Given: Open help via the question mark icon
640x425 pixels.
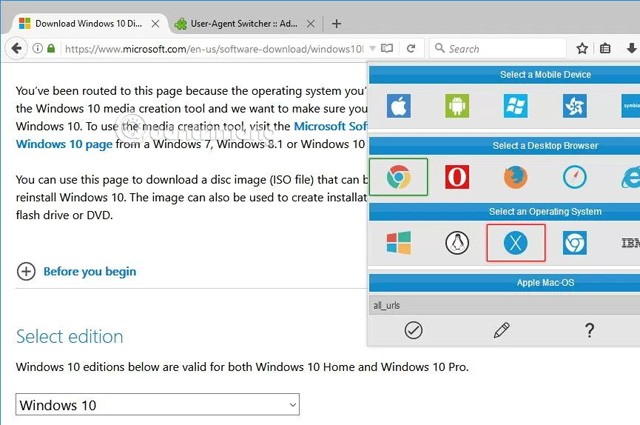Looking at the screenshot, I should pos(589,330).
